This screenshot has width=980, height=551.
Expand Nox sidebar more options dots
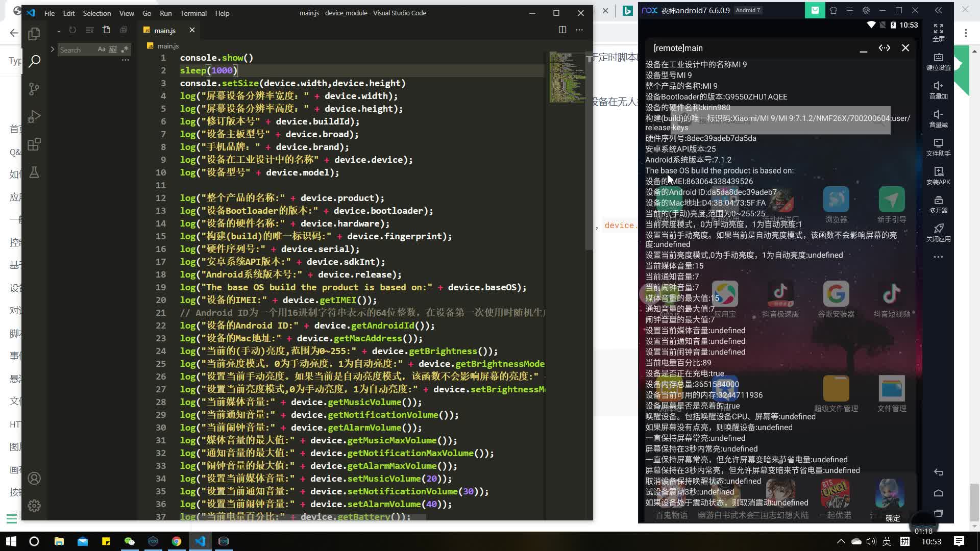938,257
